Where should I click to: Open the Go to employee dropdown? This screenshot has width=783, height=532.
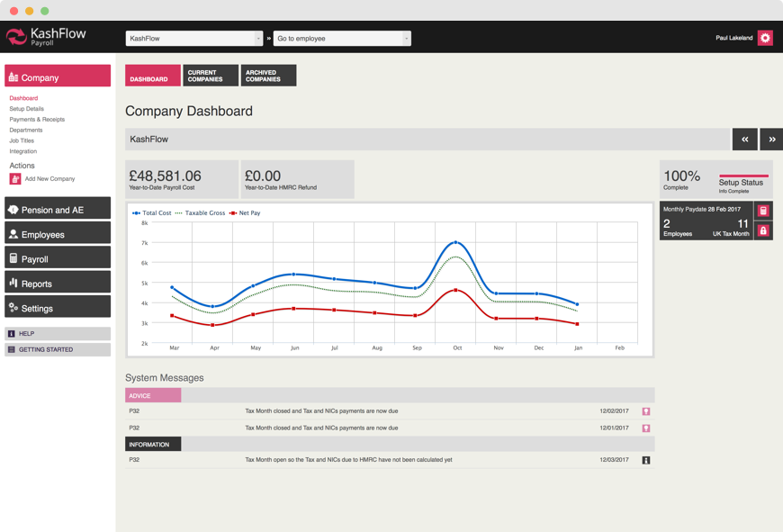tap(342, 39)
